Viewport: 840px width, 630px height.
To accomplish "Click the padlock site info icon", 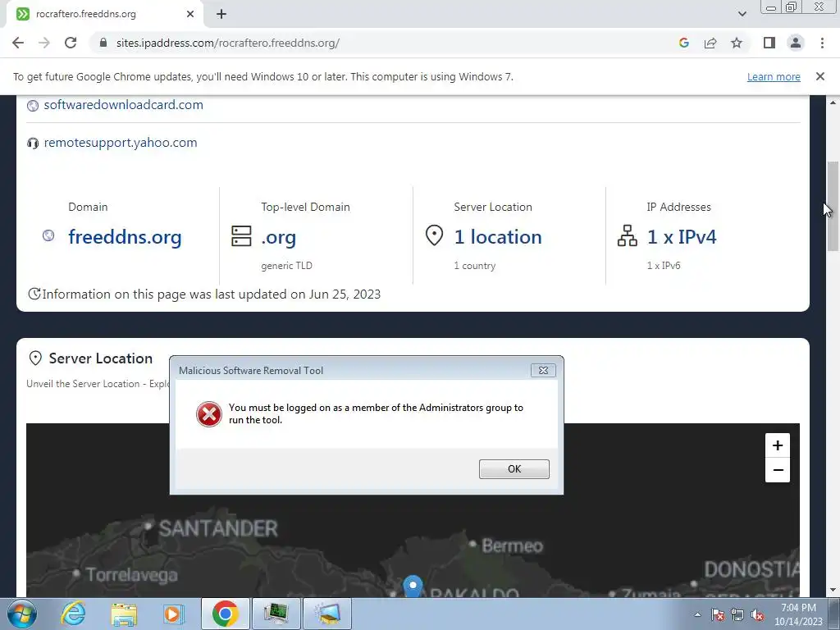I will pos(103,43).
